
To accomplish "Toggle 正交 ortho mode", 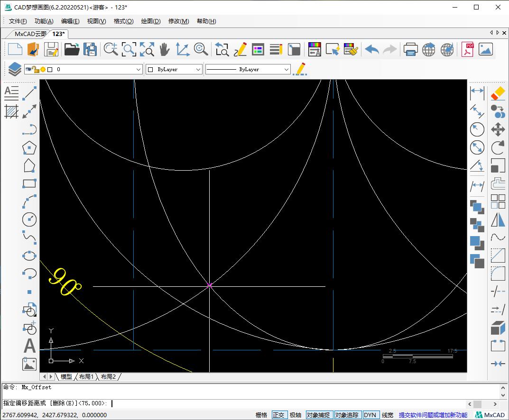I will tap(278, 415).
